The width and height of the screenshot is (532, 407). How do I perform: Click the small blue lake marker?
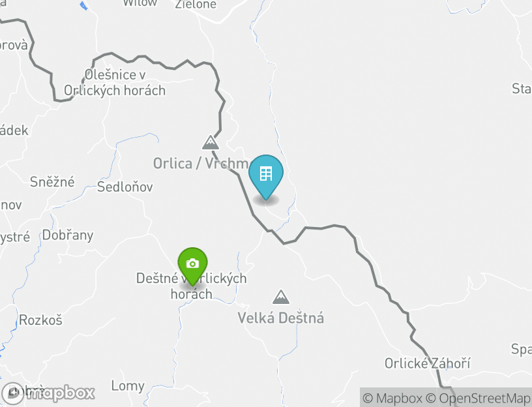point(84,6)
